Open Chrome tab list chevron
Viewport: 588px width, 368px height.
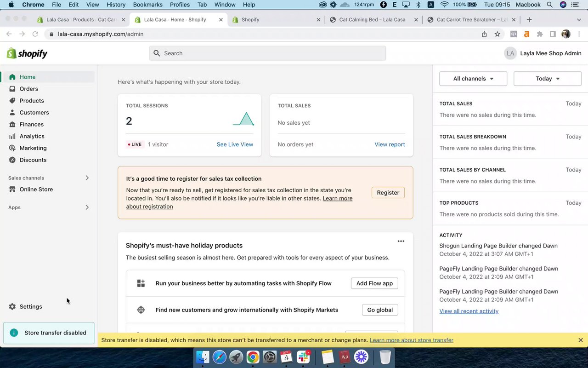(x=579, y=20)
